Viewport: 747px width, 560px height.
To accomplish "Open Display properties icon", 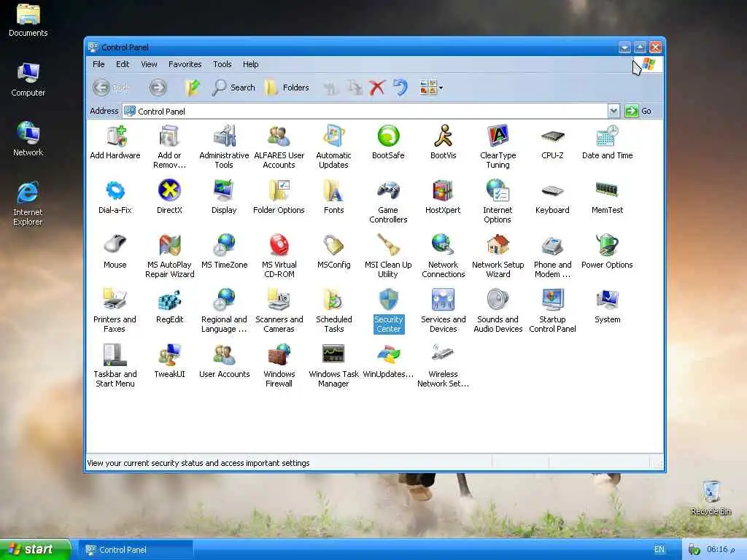I will (x=224, y=197).
